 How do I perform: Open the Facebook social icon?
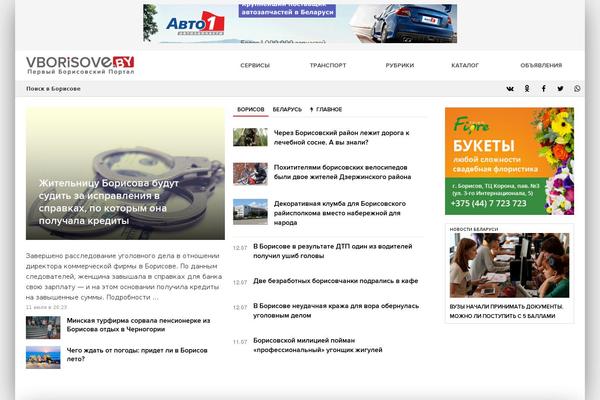coord(543,89)
